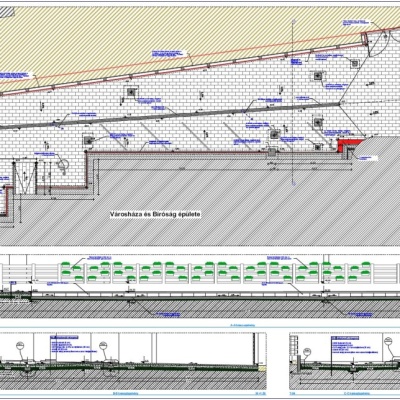Click the square drain symbol beside the doorway
400x400 pixels.
coord(88,140)
